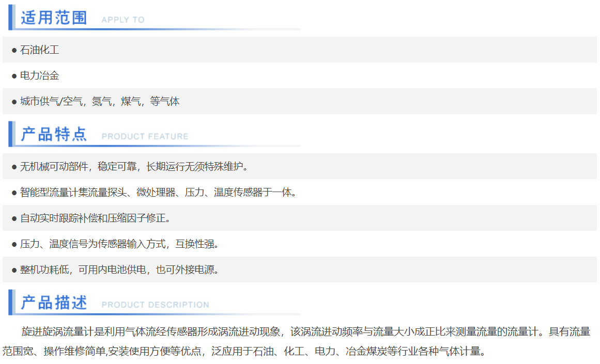
Task: Click the 产品特点 section heading
Action: point(54,134)
